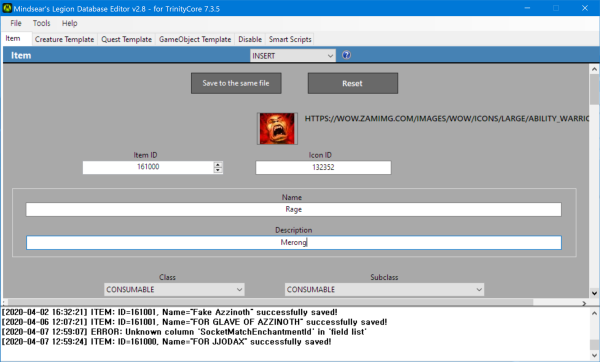Click the blue help question mark icon
Screen dimensions: 600x362
346,55
